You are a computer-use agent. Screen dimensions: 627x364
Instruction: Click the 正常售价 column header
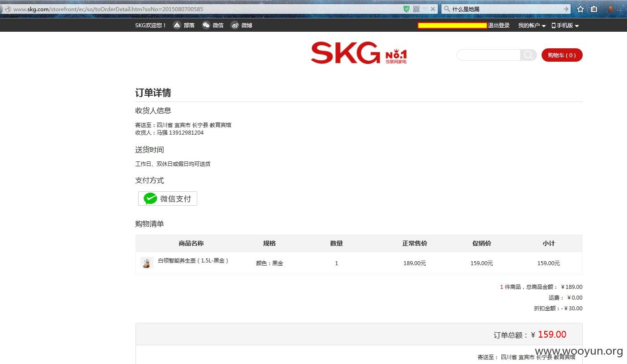click(x=415, y=243)
